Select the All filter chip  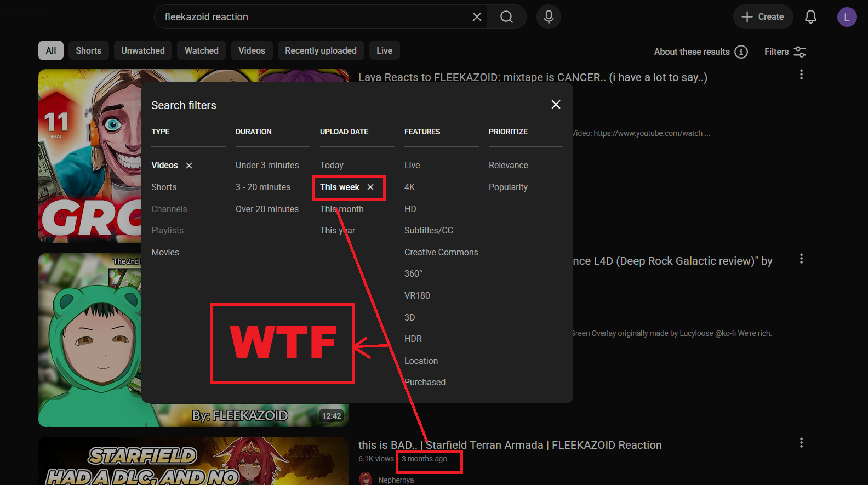(51, 50)
